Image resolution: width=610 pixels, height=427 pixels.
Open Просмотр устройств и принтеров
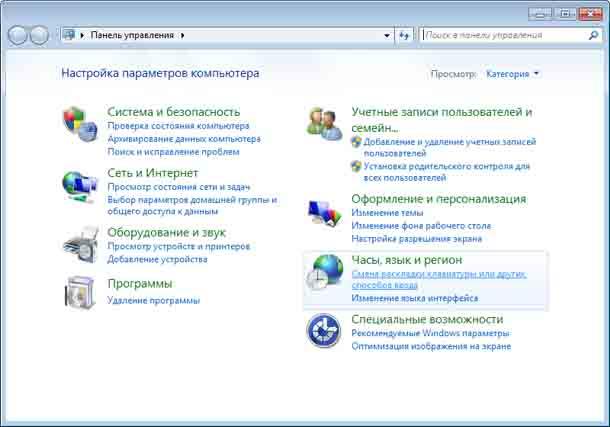point(179,247)
